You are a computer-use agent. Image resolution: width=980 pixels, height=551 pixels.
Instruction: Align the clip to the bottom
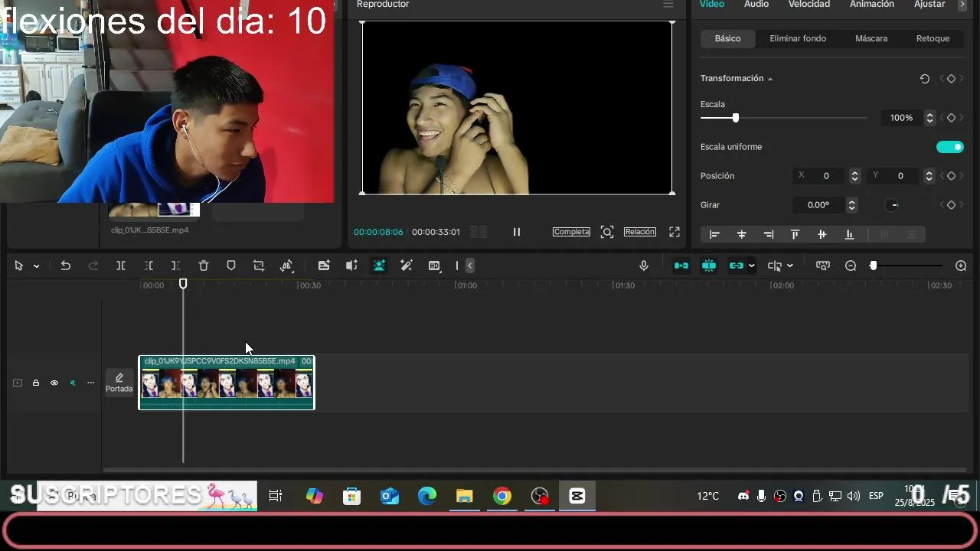coord(848,234)
